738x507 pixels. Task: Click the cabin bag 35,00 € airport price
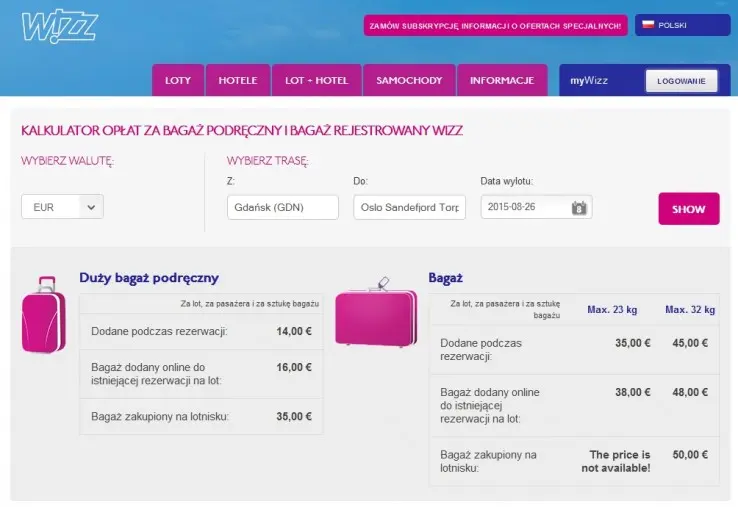294,416
